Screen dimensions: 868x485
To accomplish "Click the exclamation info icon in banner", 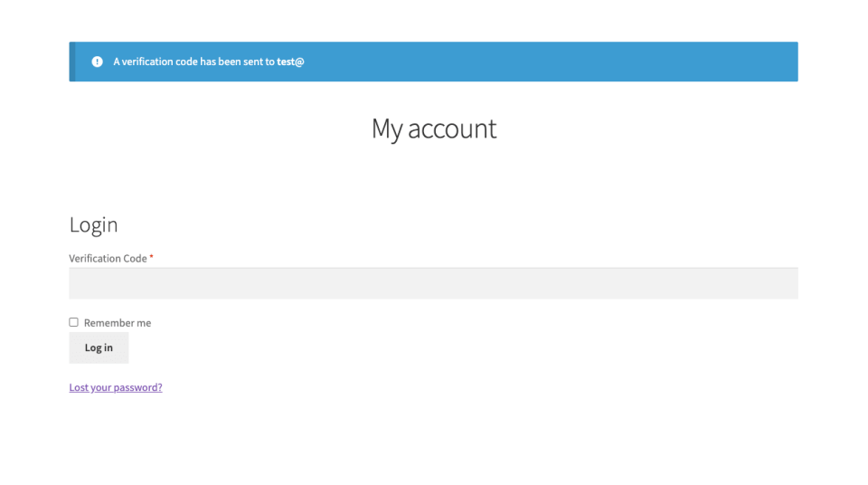I will click(x=97, y=62).
